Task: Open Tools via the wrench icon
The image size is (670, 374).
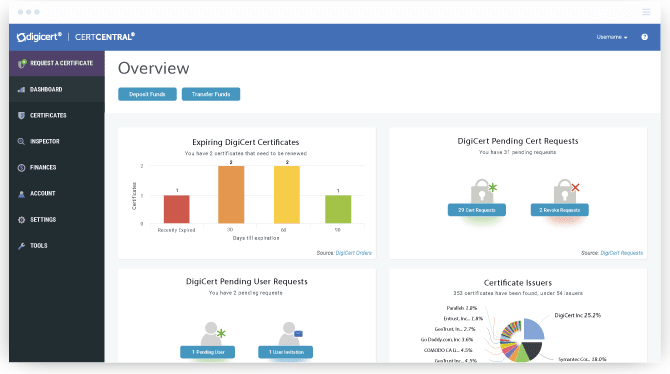Action: coord(21,246)
